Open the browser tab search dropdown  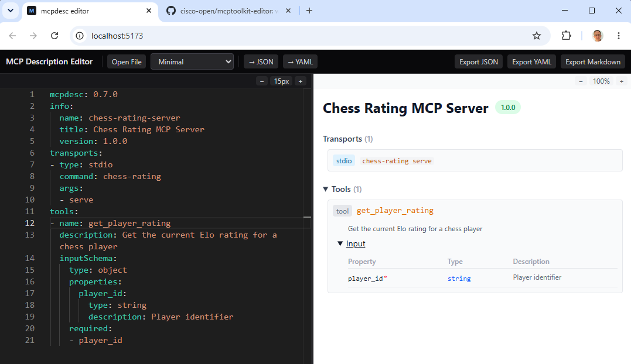pyautogui.click(x=11, y=11)
